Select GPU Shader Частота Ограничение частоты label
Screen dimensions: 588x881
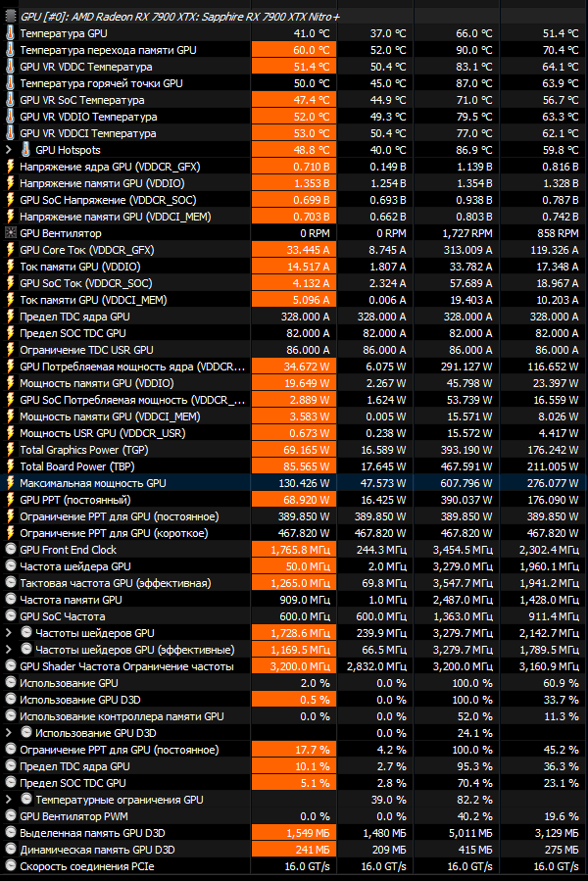click(127, 666)
